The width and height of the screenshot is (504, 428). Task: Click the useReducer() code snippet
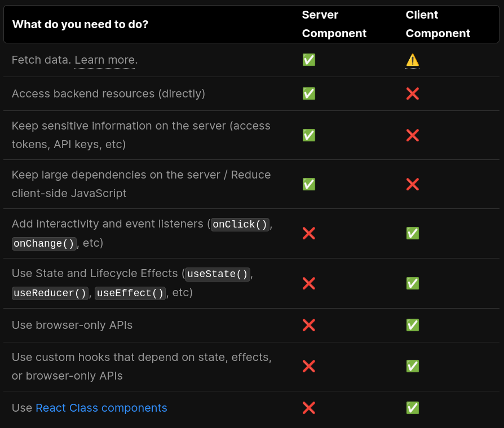tap(50, 293)
